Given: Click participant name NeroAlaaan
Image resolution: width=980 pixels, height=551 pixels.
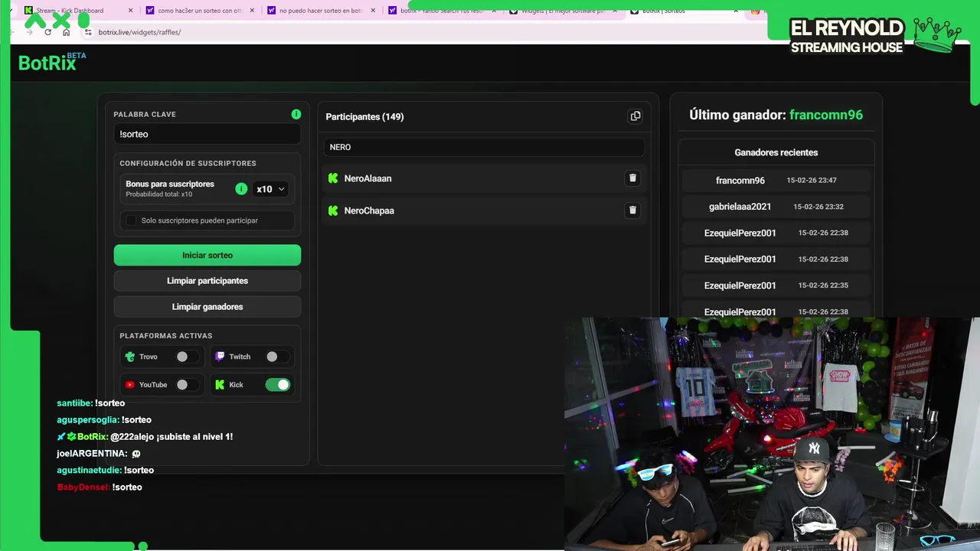Looking at the screenshot, I should pyautogui.click(x=367, y=178).
